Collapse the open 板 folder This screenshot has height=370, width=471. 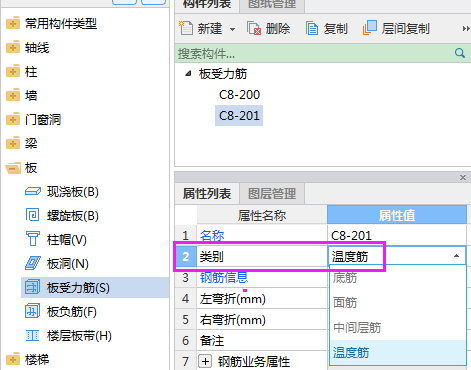[13, 168]
